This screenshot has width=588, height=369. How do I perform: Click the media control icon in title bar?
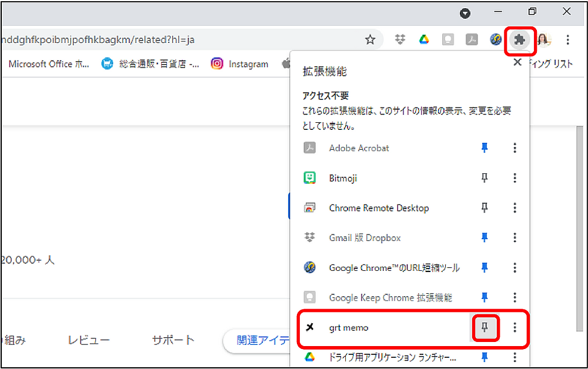(x=465, y=14)
